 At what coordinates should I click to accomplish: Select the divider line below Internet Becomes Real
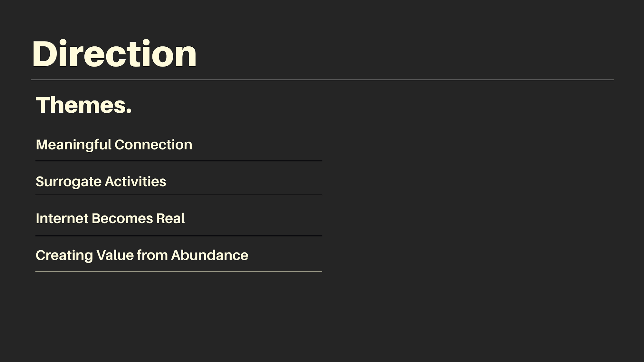tap(179, 236)
